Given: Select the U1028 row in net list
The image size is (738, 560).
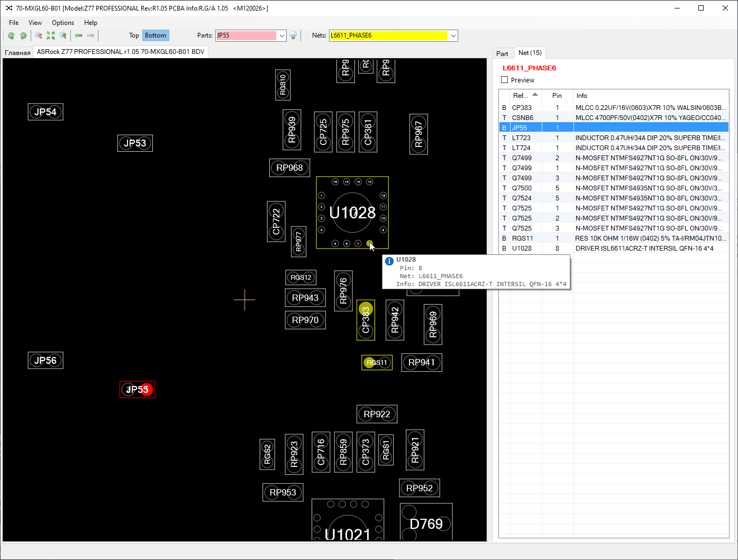Looking at the screenshot, I should tap(614, 248).
